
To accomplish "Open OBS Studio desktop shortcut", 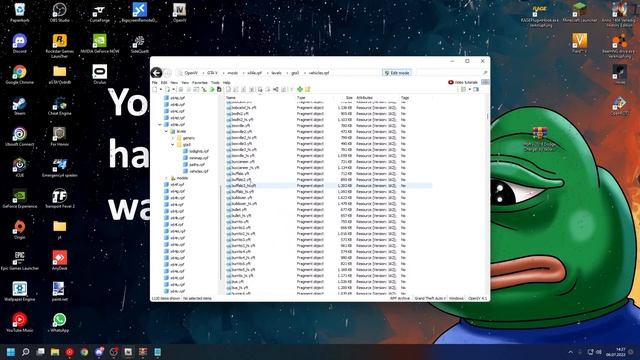I will pos(60,12).
